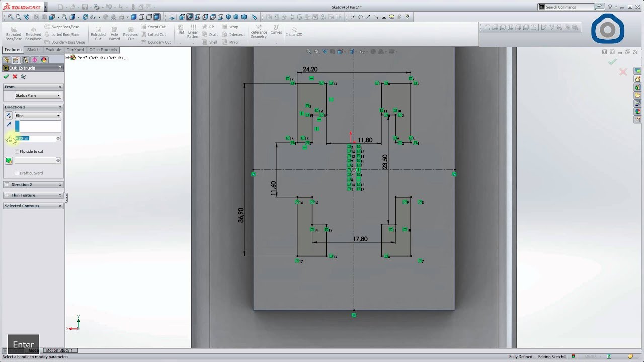Cancel Cut-Extrude with red X

(x=15, y=77)
